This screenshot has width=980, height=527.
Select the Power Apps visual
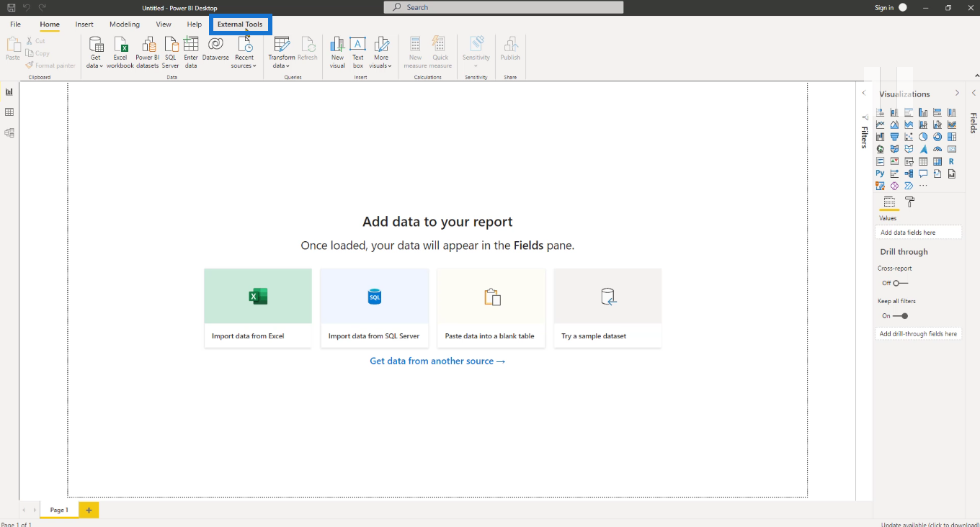[x=894, y=186]
